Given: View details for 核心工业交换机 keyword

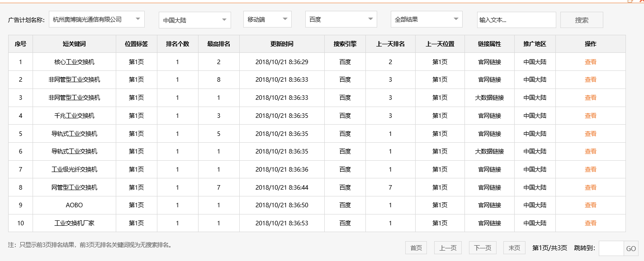Looking at the screenshot, I should click(591, 62).
